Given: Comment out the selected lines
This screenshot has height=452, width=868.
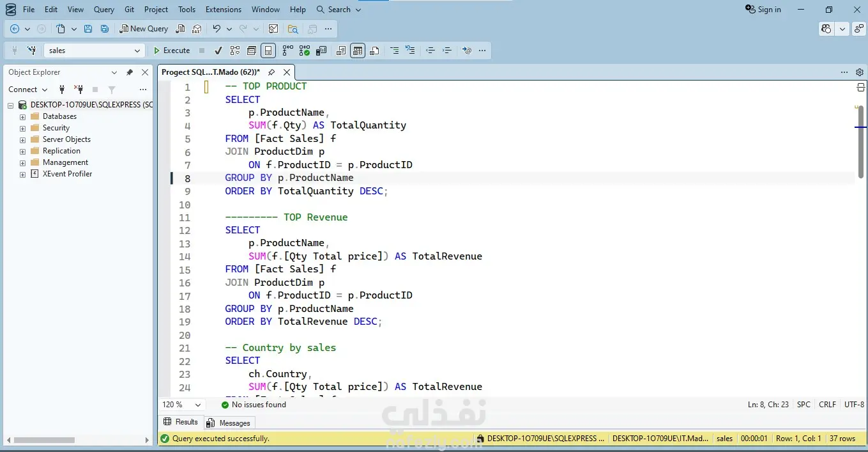Looking at the screenshot, I should point(394,51).
